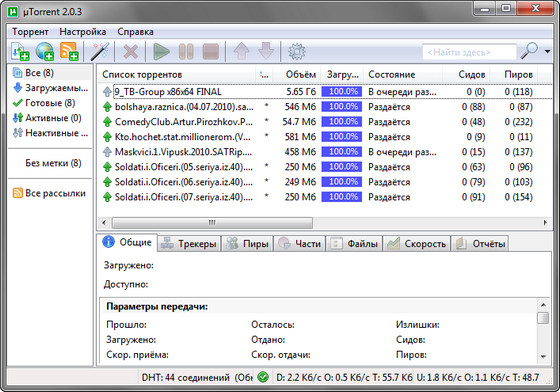560x392 pixels.
Task: Select Неактивные category in sidebar
Action: 50,133
